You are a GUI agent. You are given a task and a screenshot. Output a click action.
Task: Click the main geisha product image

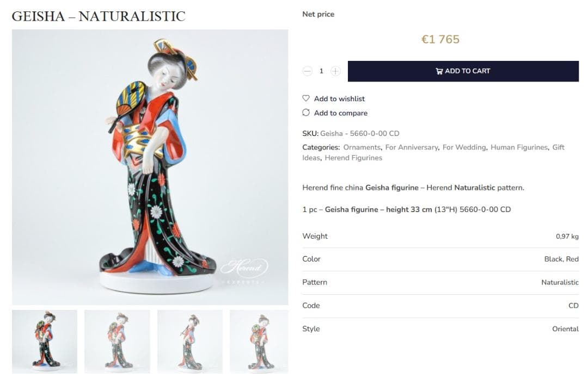point(150,167)
